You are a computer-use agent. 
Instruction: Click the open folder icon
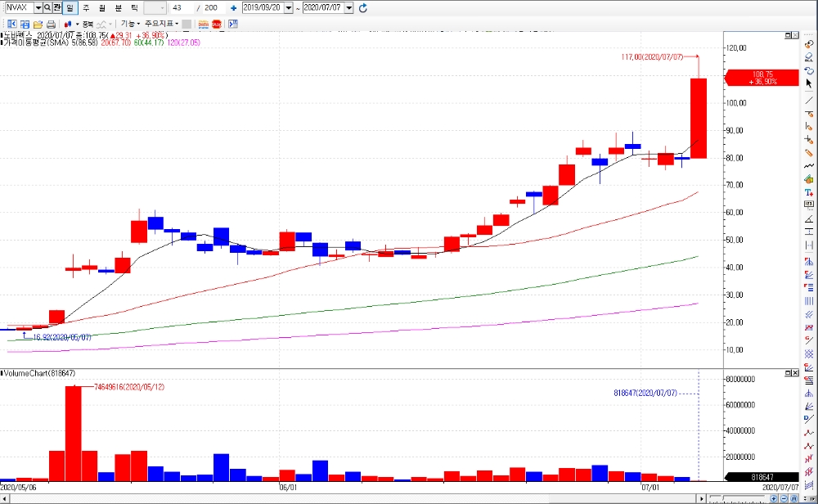click(38, 24)
